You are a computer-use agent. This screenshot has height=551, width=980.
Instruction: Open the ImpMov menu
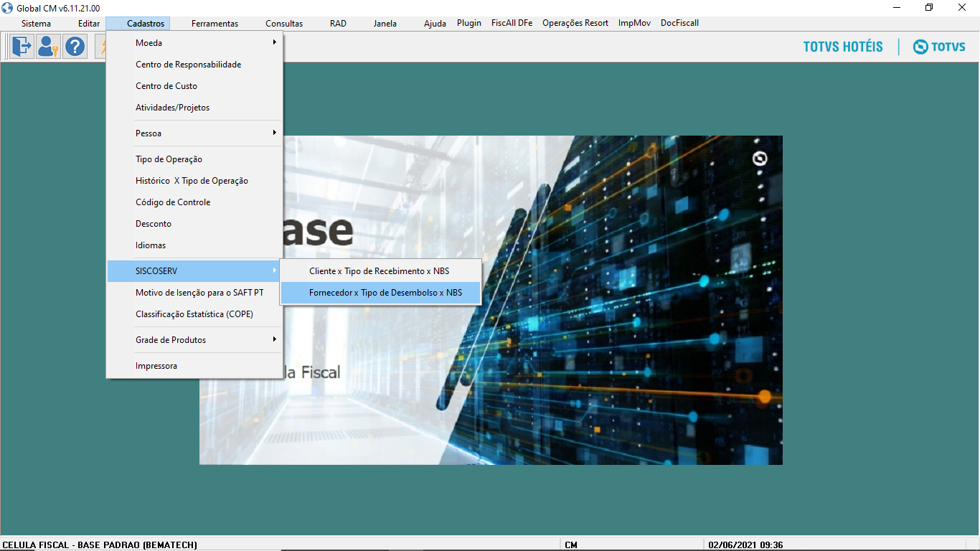point(634,23)
